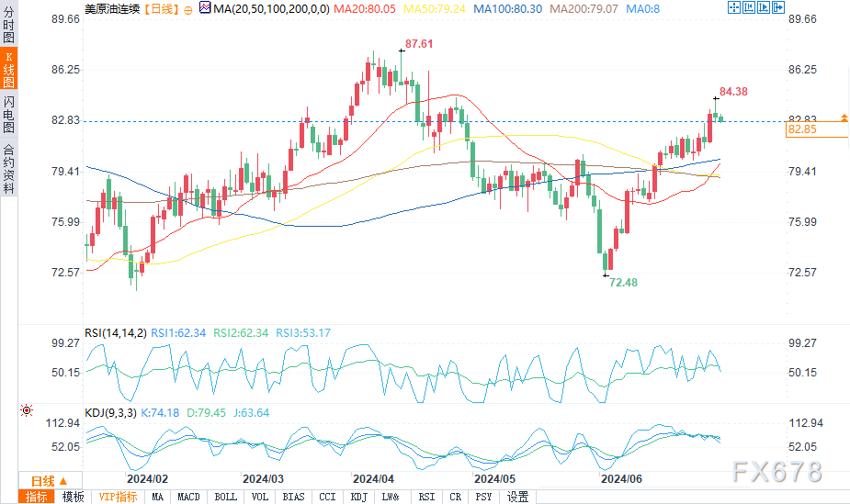Click the RSI(14,14,2) panel label
850x504 pixels.
116,333
